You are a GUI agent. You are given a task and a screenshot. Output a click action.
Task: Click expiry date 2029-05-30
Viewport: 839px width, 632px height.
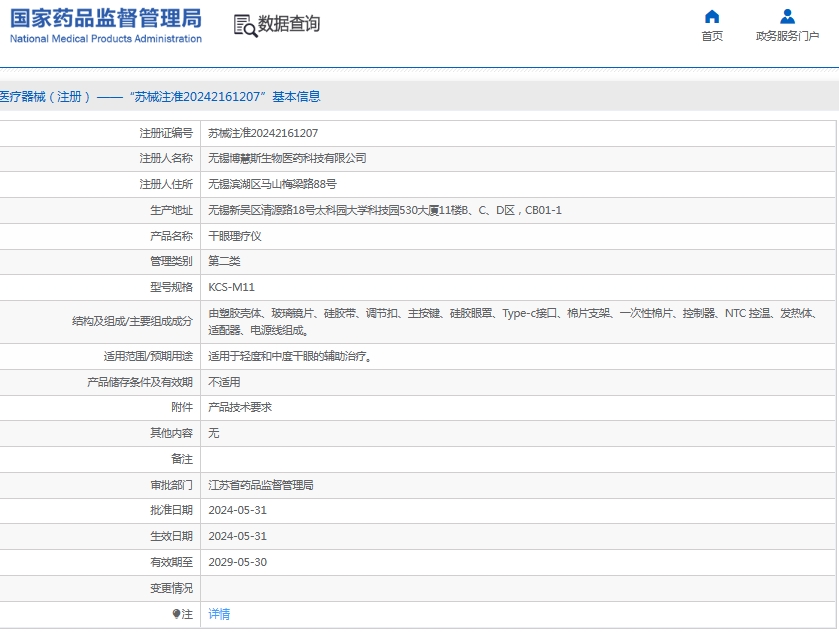click(238, 562)
